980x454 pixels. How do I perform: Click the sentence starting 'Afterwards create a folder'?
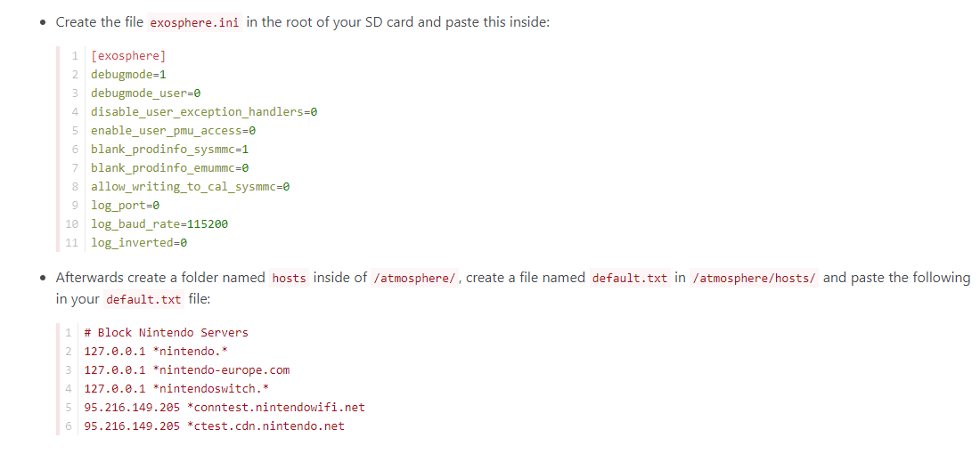[x=512, y=288]
